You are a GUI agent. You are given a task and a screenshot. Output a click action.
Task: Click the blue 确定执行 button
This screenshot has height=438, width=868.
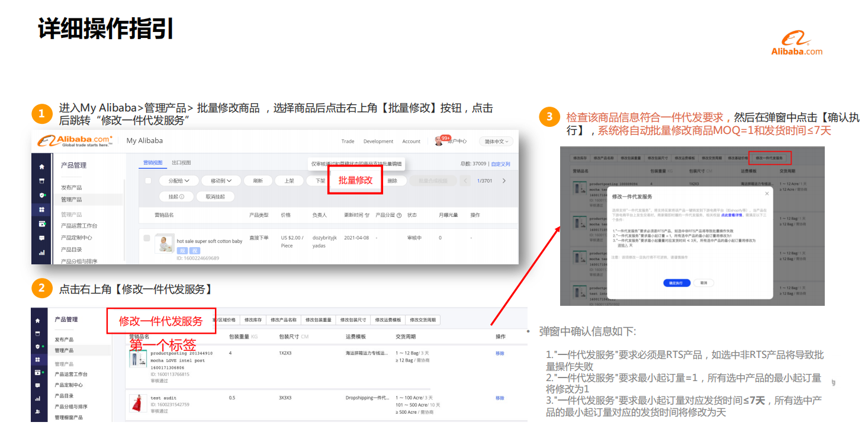coord(676,283)
